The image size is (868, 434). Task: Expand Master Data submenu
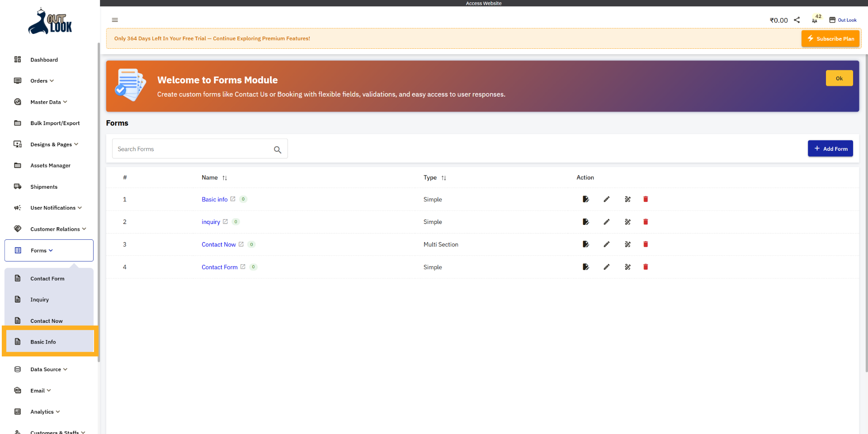coord(48,102)
